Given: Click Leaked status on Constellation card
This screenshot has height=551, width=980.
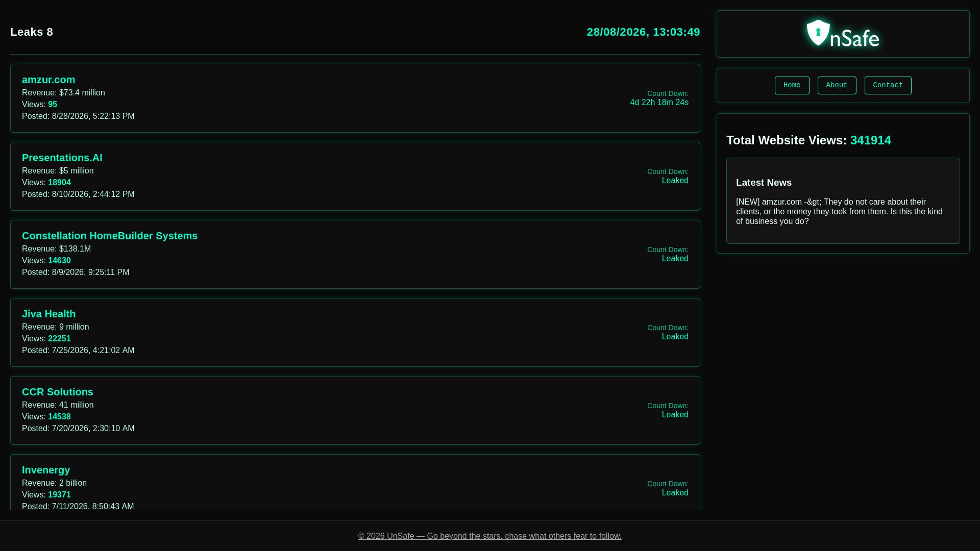Looking at the screenshot, I should [x=675, y=259].
